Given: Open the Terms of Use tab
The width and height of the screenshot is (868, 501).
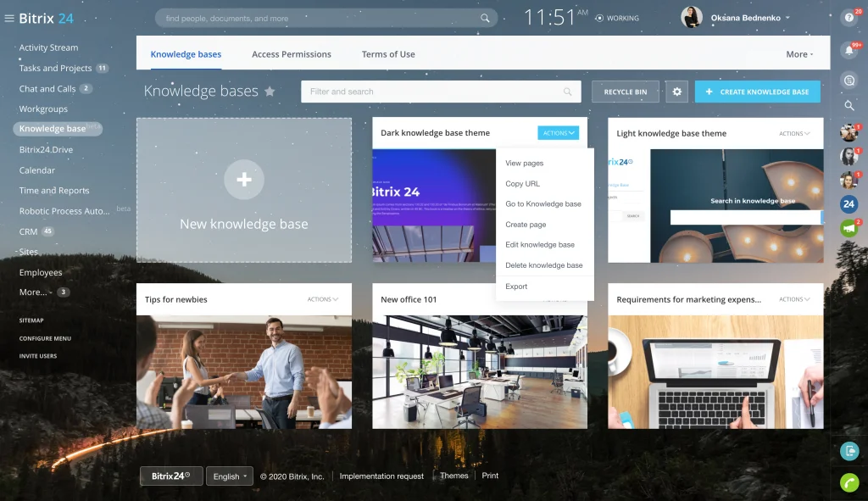Looking at the screenshot, I should point(388,54).
